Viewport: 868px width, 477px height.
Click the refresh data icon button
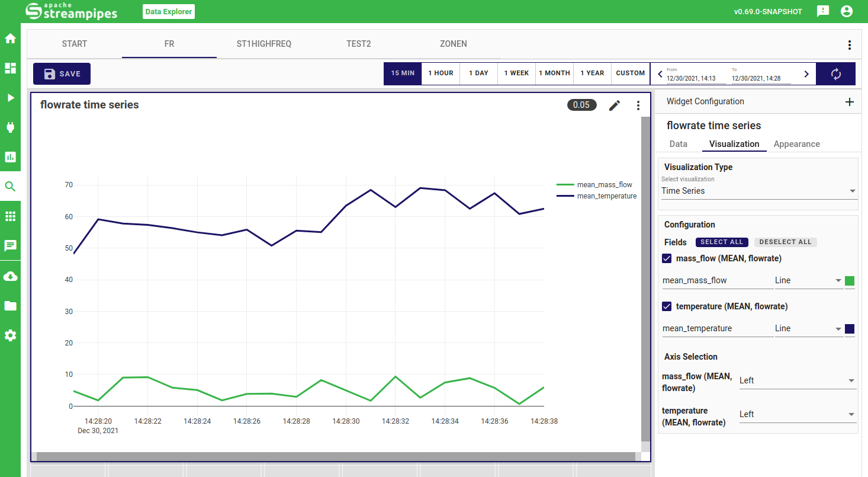click(x=835, y=74)
